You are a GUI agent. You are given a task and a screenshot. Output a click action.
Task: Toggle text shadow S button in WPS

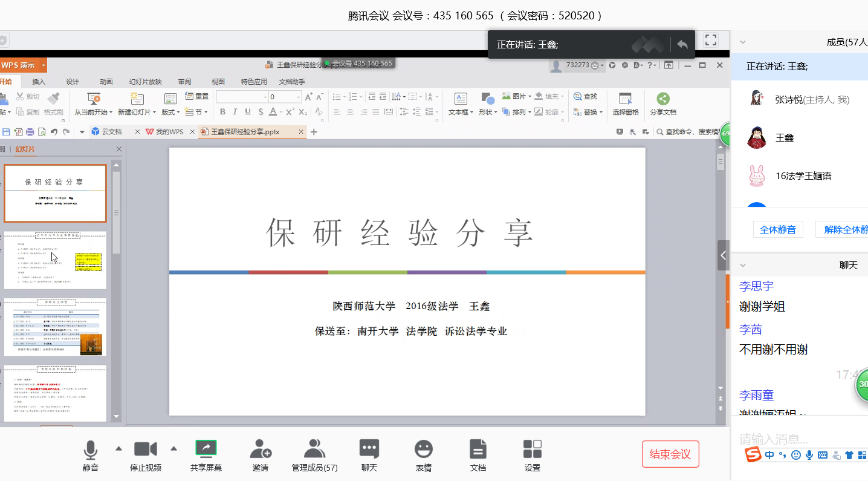[261, 112]
